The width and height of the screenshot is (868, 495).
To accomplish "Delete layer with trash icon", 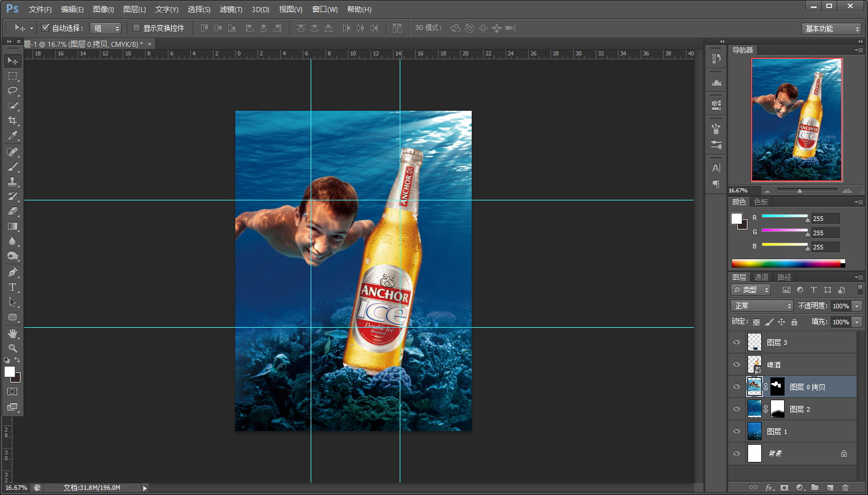I will (x=846, y=488).
